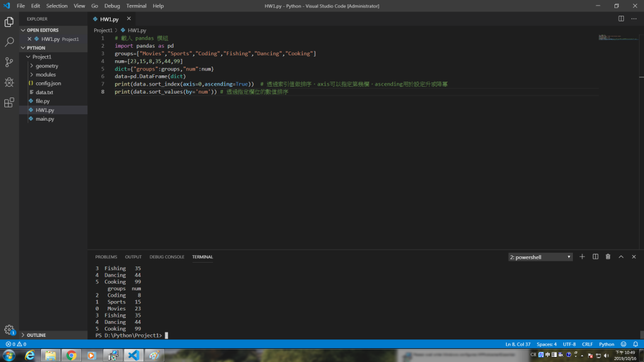Split the terminal panel
Viewport: 644px width, 362px height.
595,257
